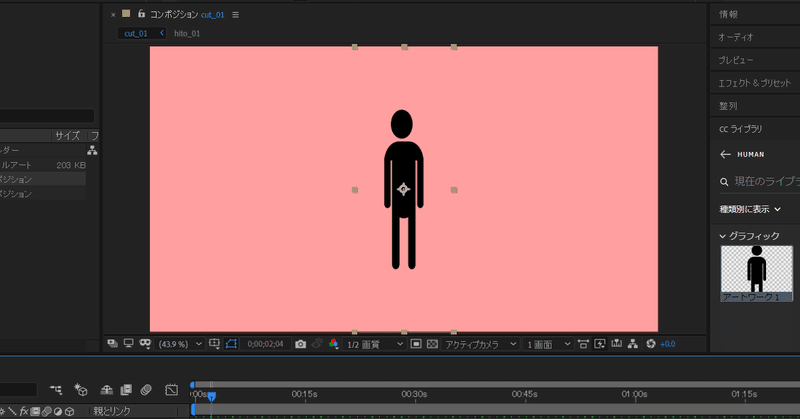Open the composition mini-flowchart icon in timeline
The image size is (800, 419).
coord(56,390)
